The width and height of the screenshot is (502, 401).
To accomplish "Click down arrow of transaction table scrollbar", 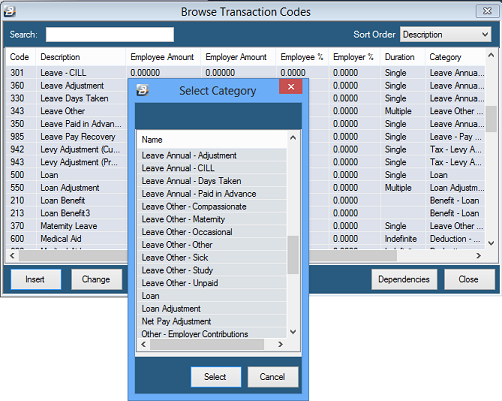I will 491,243.
